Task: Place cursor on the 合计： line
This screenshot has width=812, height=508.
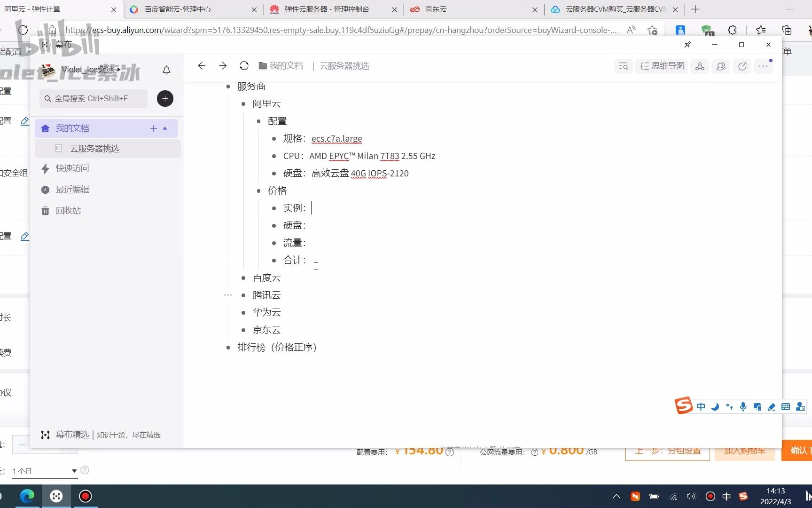Action: (x=295, y=260)
